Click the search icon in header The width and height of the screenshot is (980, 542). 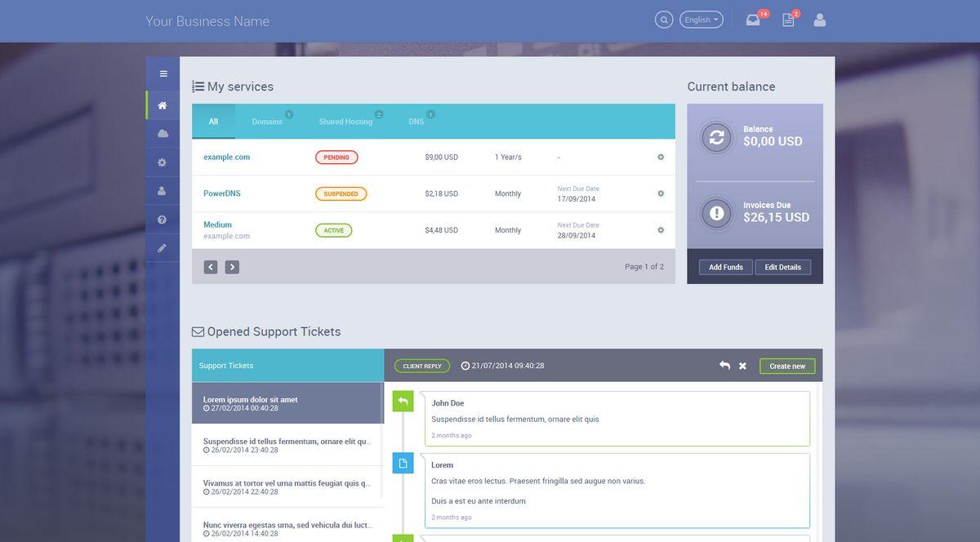click(x=664, y=20)
